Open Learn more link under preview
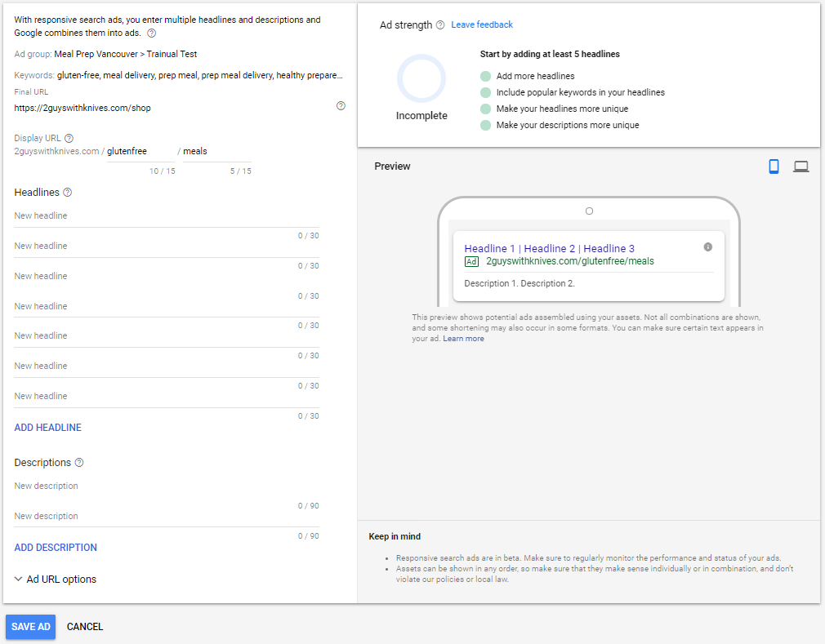 coord(463,339)
